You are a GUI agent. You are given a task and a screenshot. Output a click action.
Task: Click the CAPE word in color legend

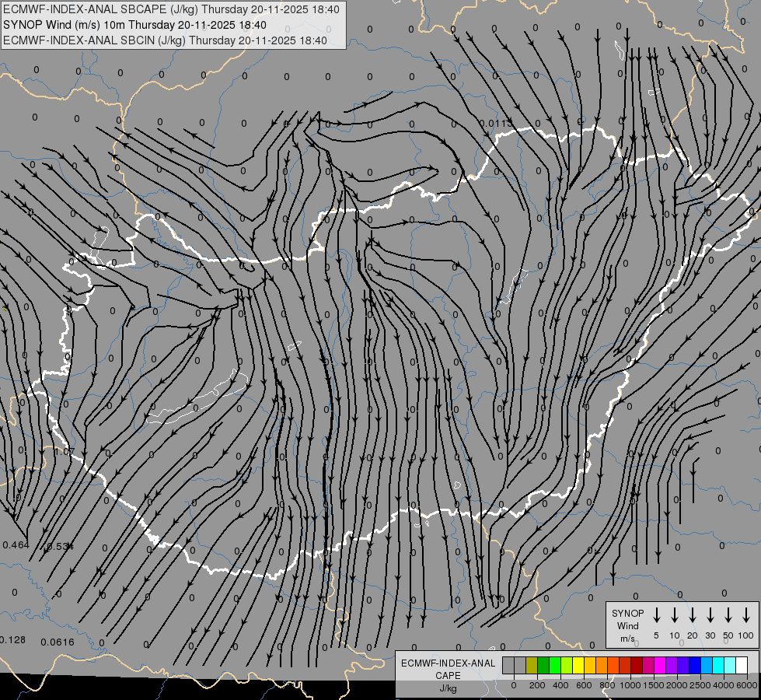click(x=448, y=676)
